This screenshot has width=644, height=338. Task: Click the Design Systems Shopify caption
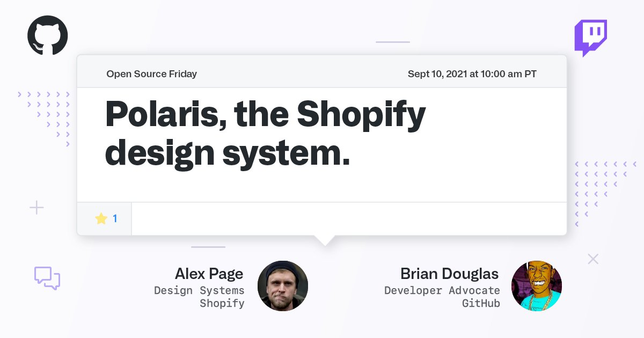click(199, 297)
